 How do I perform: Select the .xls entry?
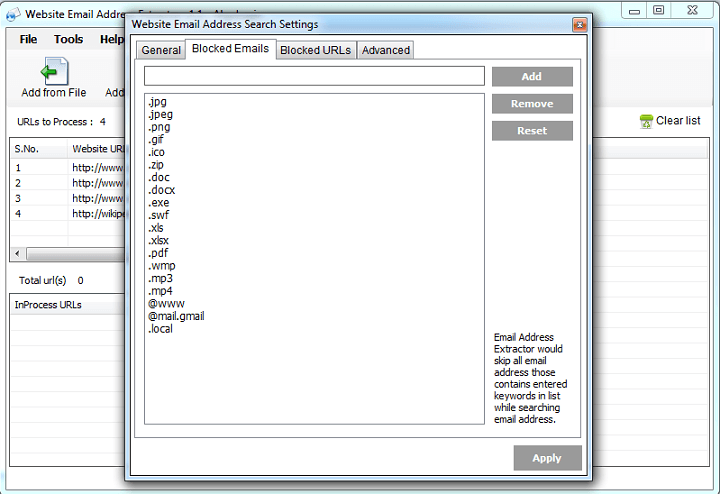(156, 228)
